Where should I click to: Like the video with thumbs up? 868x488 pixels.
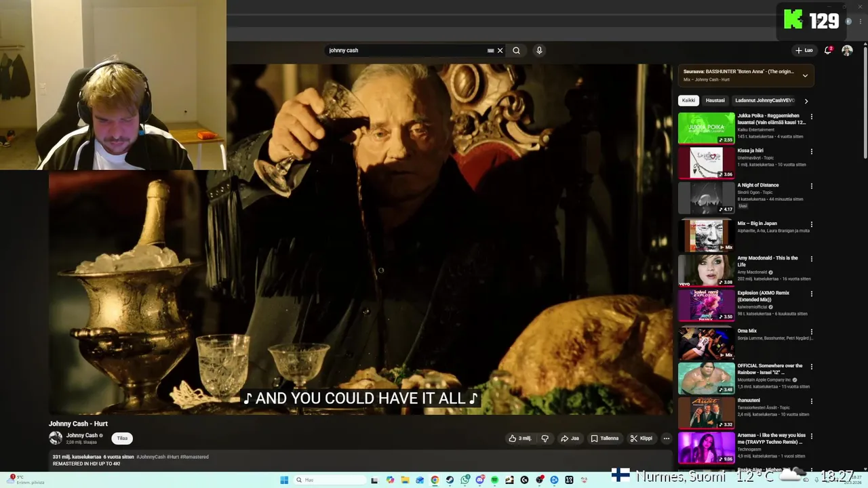tap(520, 439)
